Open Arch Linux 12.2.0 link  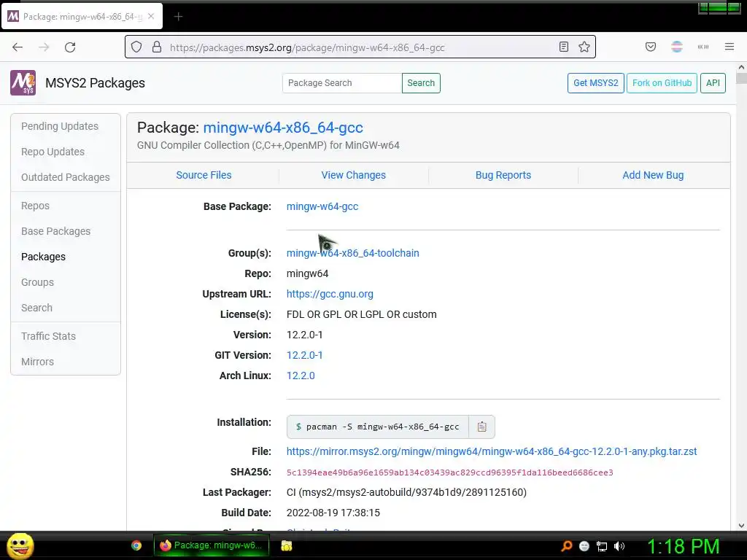[301, 376]
